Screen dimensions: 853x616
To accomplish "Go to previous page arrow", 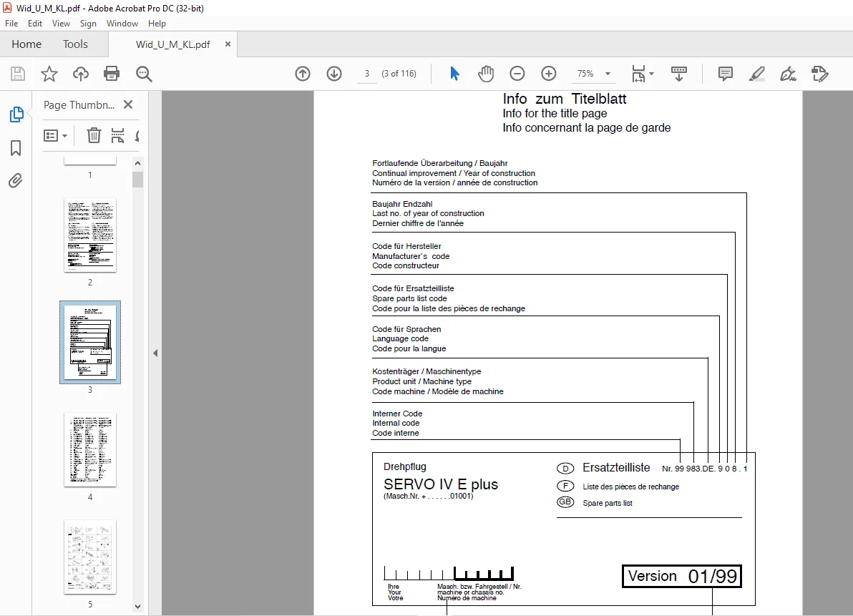I will coord(303,74).
